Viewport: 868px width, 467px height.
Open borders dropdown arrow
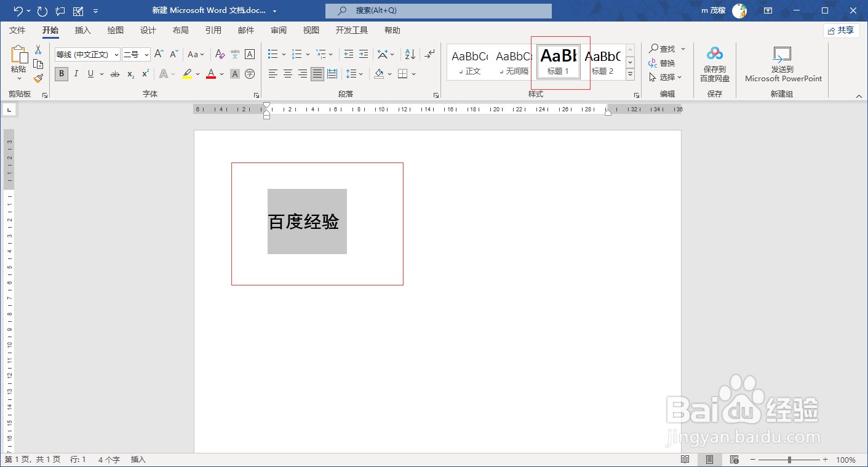[414, 74]
